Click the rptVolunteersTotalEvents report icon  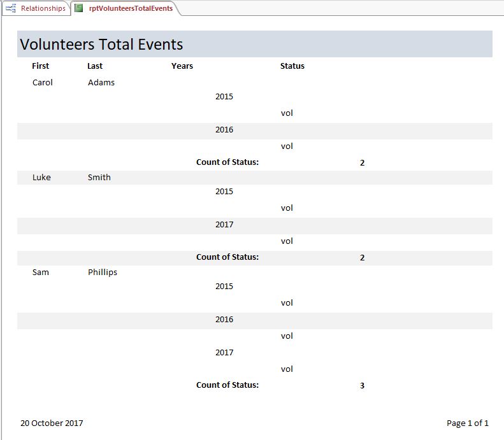coord(78,8)
